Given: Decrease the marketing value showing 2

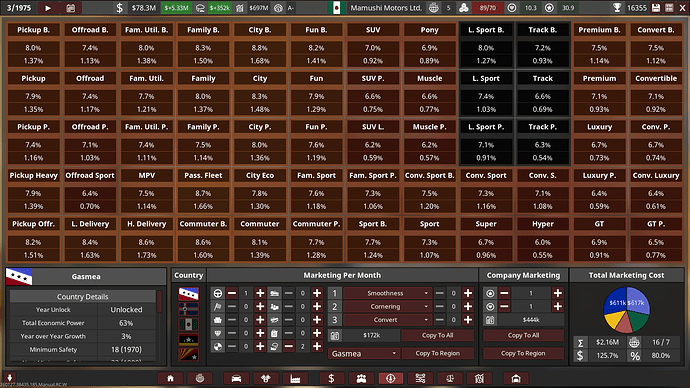Looking at the screenshot, I should click(x=289, y=347).
